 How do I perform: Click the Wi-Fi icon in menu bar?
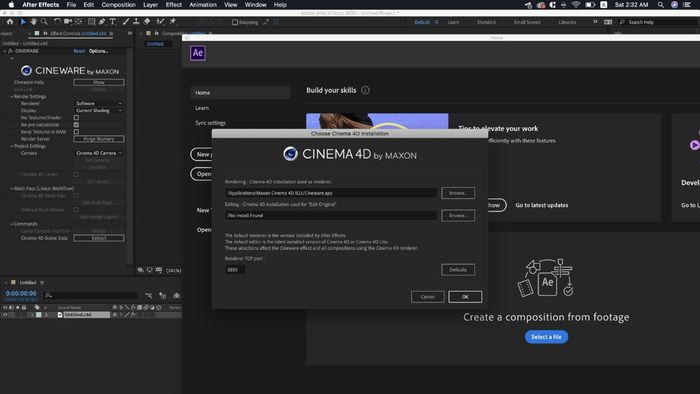coord(576,4)
